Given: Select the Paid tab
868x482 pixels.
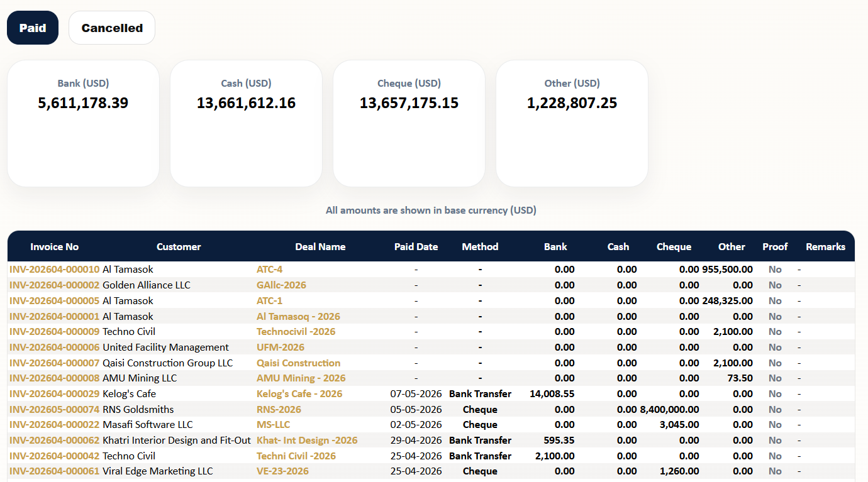Looking at the screenshot, I should pyautogui.click(x=33, y=28).
